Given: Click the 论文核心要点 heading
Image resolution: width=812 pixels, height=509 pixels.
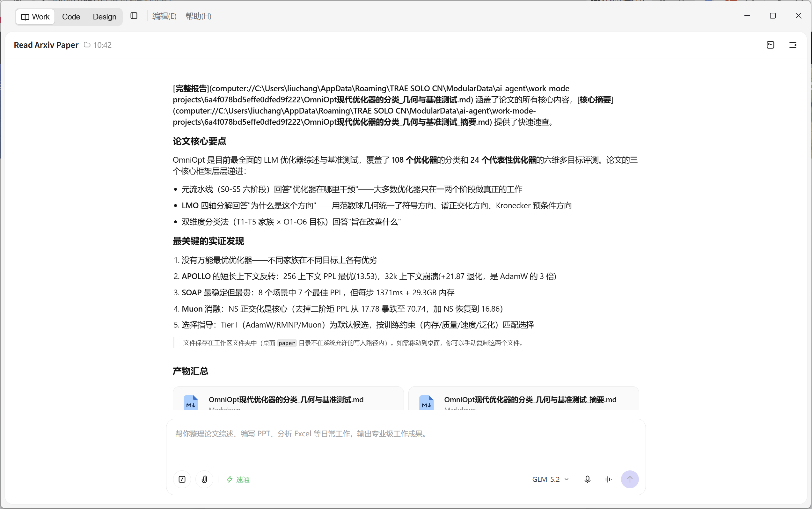Looking at the screenshot, I should pos(200,141).
